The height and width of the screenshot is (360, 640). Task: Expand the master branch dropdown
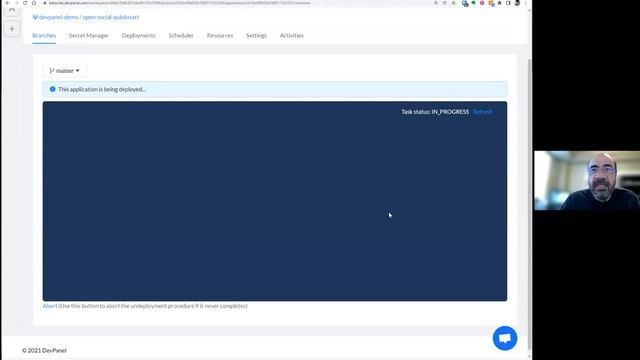click(64, 71)
